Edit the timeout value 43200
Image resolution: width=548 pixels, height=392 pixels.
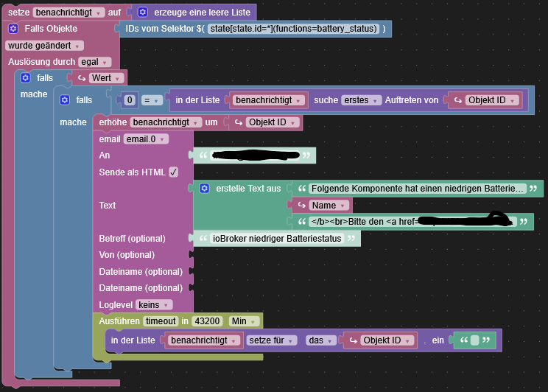207,321
